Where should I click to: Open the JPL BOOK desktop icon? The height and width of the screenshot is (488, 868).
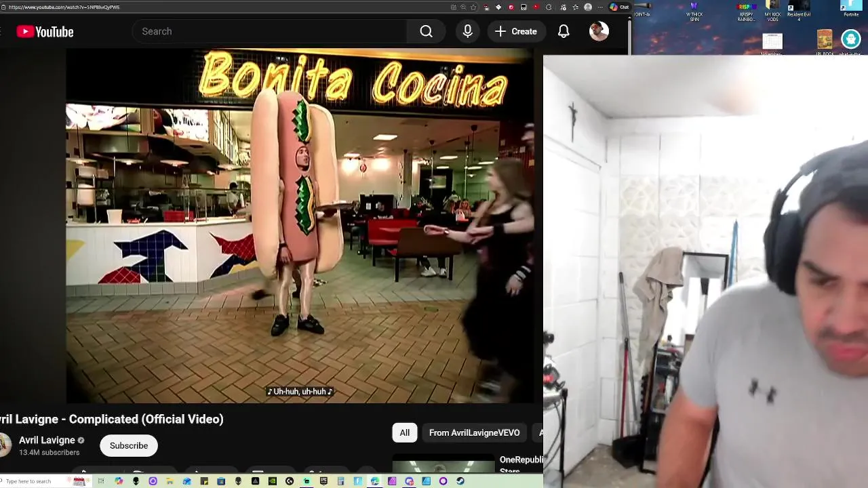point(825,42)
